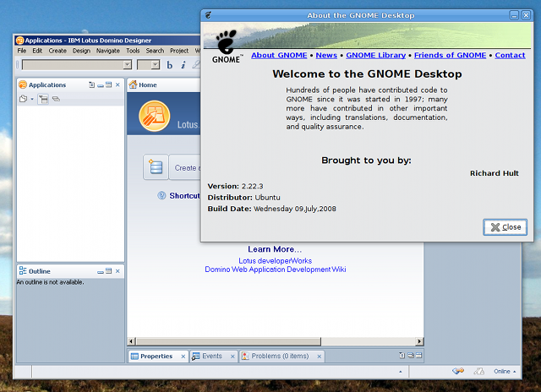Open the font size combo box arrow
The image size is (541, 392).
coord(156,64)
